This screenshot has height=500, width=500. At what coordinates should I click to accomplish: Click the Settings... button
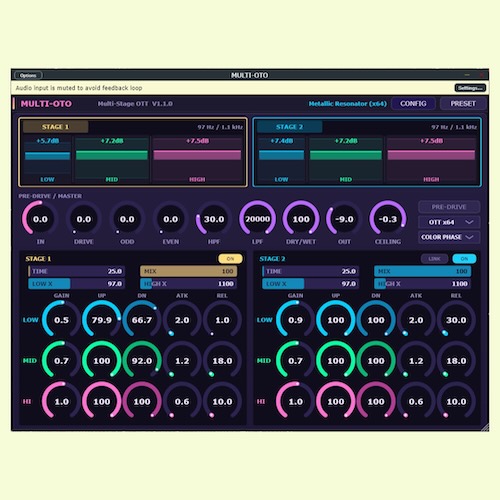470,88
